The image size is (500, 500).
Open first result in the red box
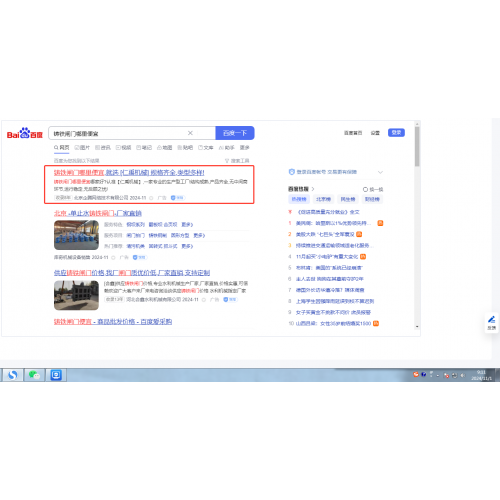coord(129,173)
